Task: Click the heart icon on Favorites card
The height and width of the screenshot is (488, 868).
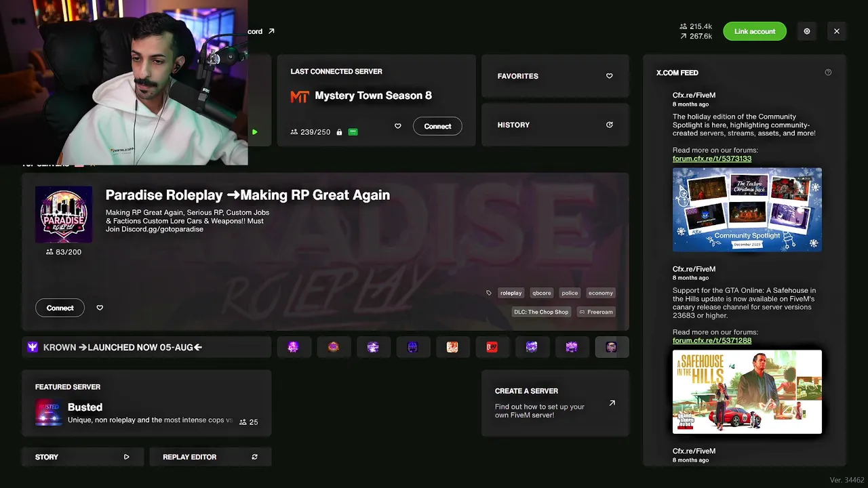Action: (609, 76)
